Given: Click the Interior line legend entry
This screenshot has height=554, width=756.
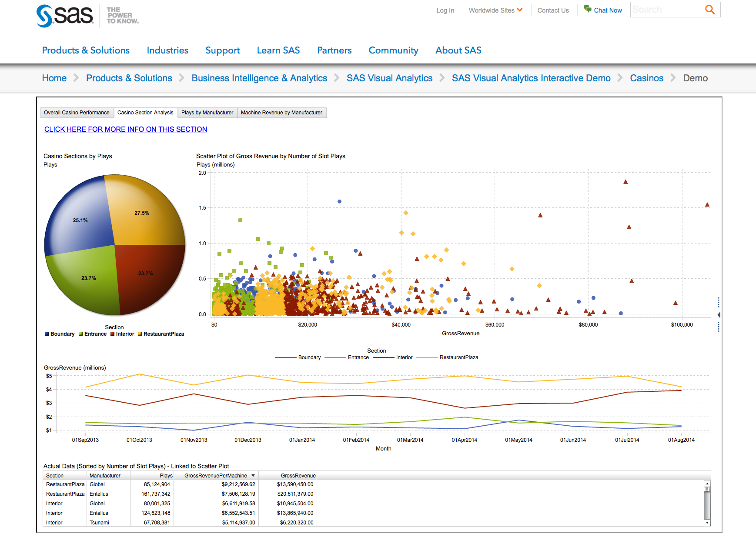Looking at the screenshot, I should tap(393, 357).
